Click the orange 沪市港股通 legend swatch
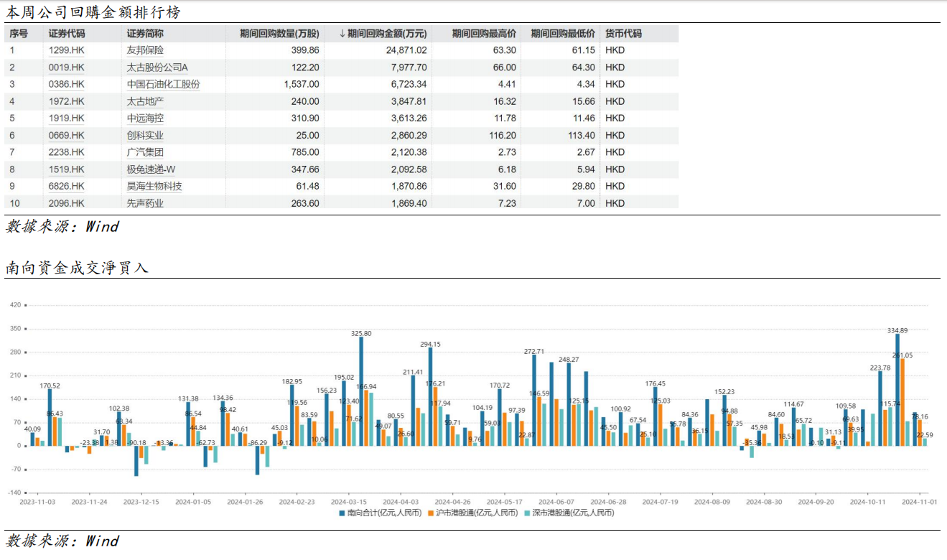This screenshot has width=947, height=560. pos(431,513)
